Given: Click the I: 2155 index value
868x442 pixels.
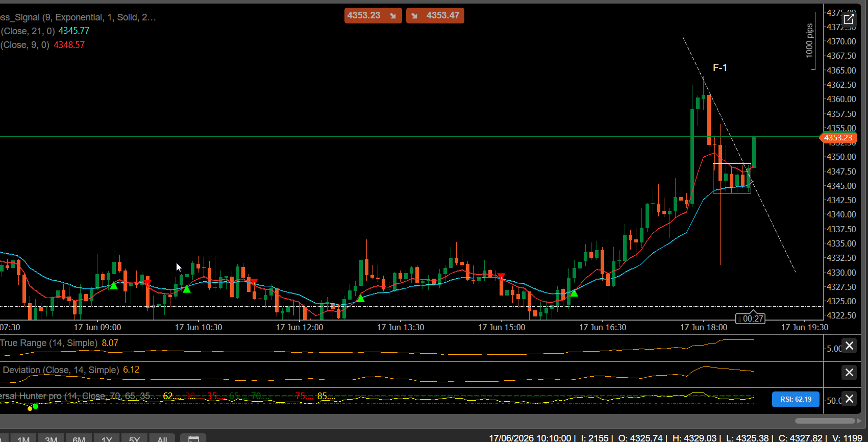Looking at the screenshot, I should (x=594, y=438).
